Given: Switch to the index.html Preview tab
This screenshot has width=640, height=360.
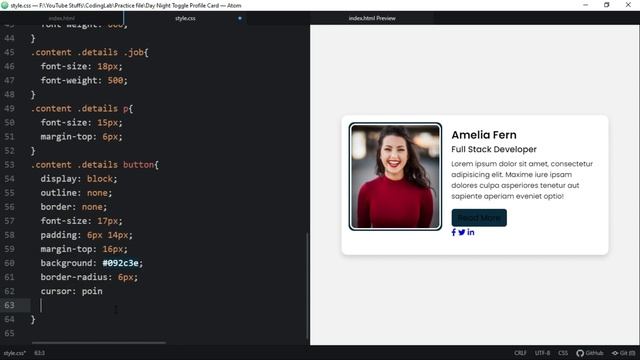Looking at the screenshot, I should (372, 18).
